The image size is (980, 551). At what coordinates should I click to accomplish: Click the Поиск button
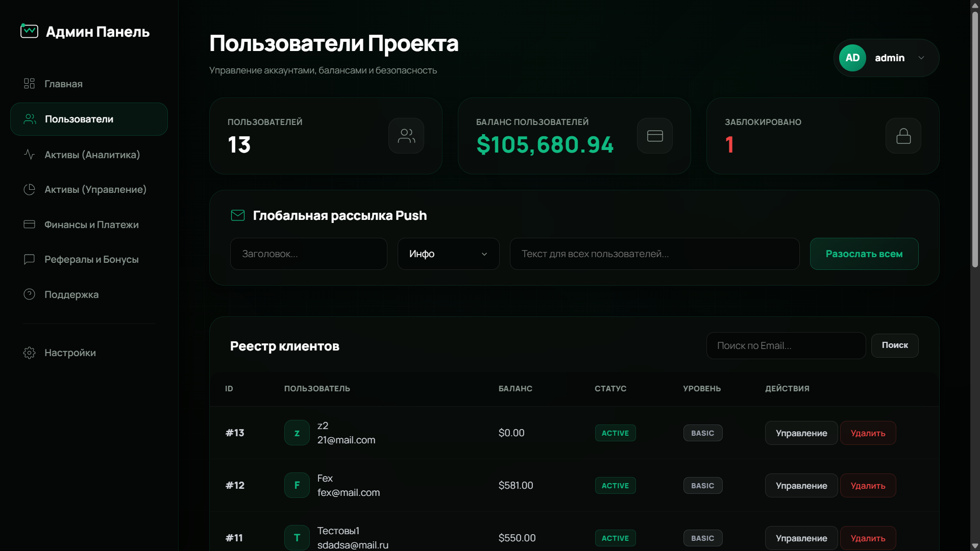pyautogui.click(x=895, y=345)
